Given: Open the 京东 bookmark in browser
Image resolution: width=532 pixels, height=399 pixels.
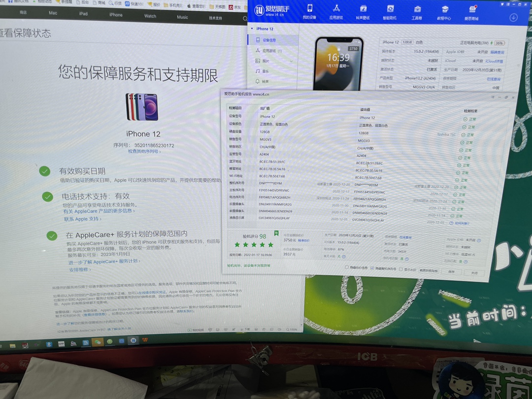Looking at the screenshot, I should point(235,7).
